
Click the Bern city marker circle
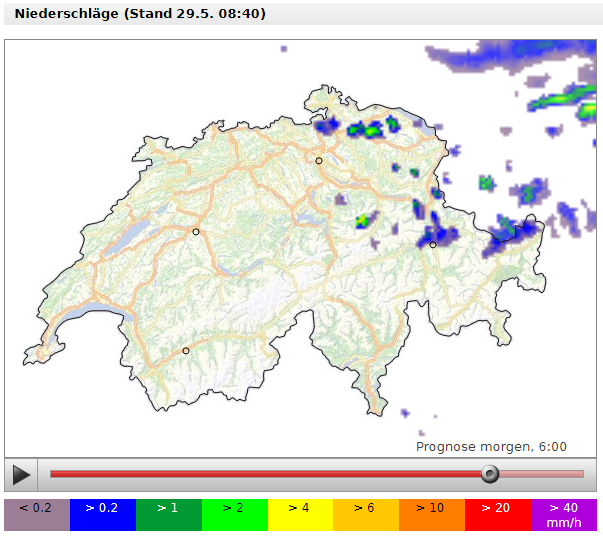[196, 232]
